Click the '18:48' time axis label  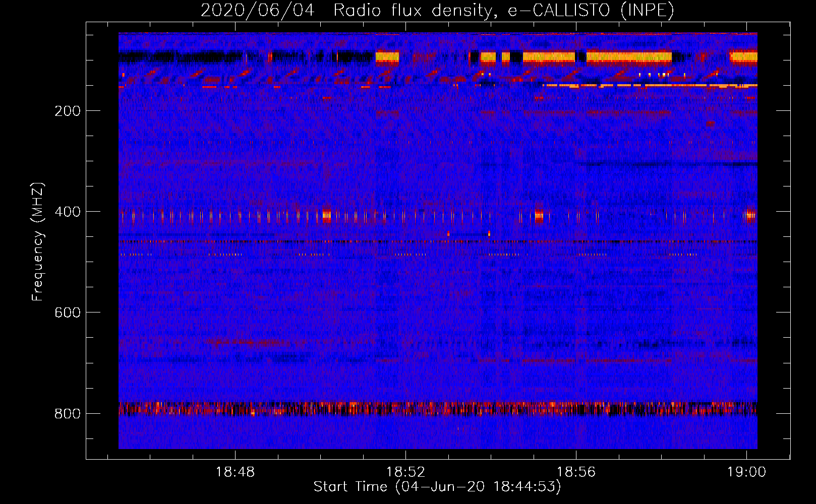pyautogui.click(x=235, y=472)
